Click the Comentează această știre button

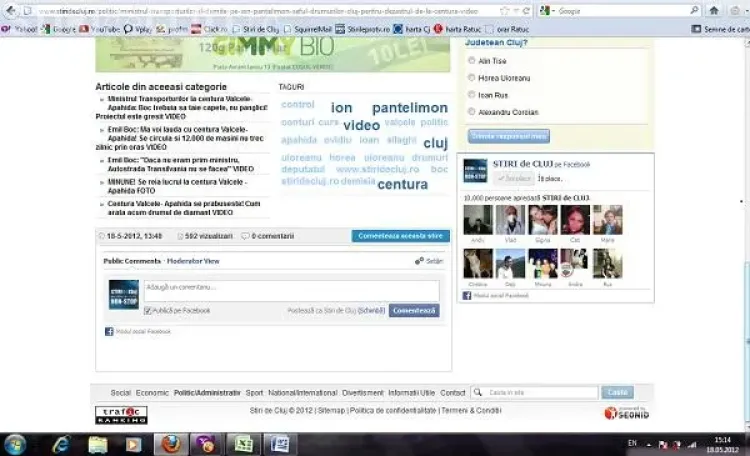point(400,236)
